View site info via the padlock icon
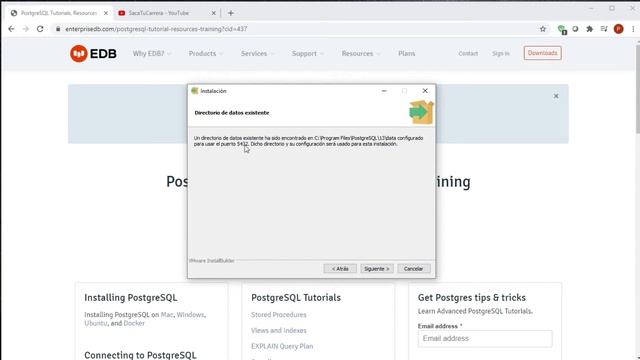Screen dimensions: 640x360 pos(58,29)
